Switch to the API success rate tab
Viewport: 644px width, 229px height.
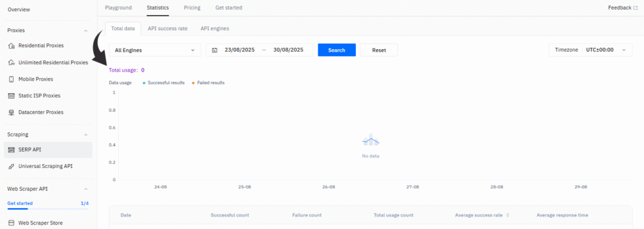click(x=167, y=29)
